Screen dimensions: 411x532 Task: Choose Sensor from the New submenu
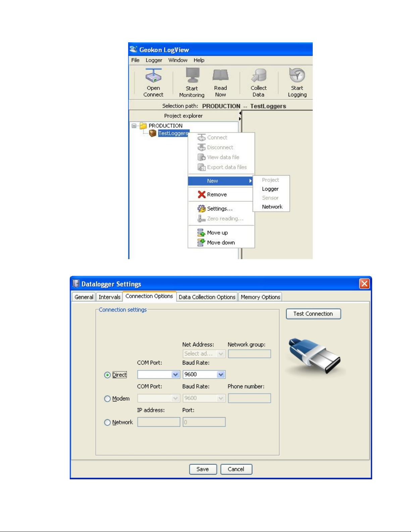270,198
